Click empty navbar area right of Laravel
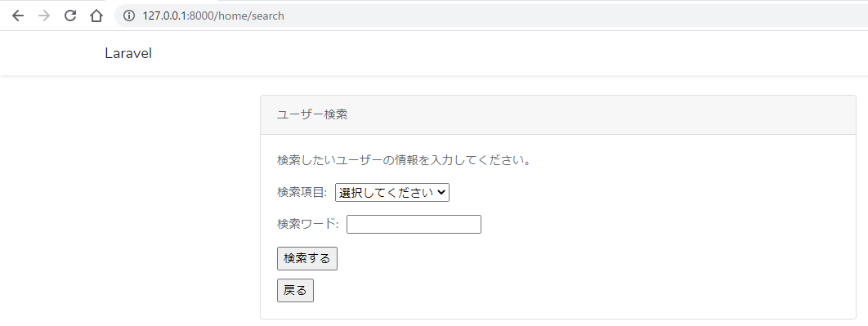Viewport: 868px width, 326px height. pos(499,53)
